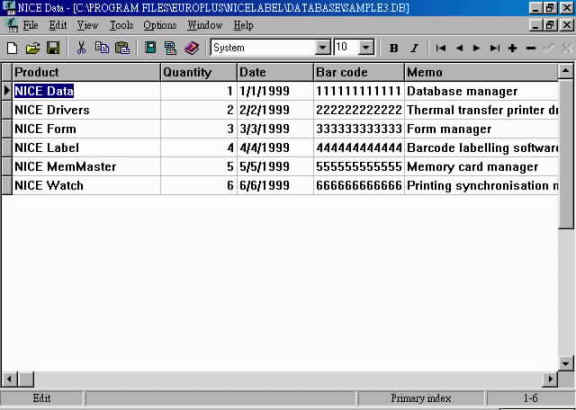Image resolution: width=576 pixels, height=410 pixels.
Task: Click the Date column header
Action: [276, 72]
